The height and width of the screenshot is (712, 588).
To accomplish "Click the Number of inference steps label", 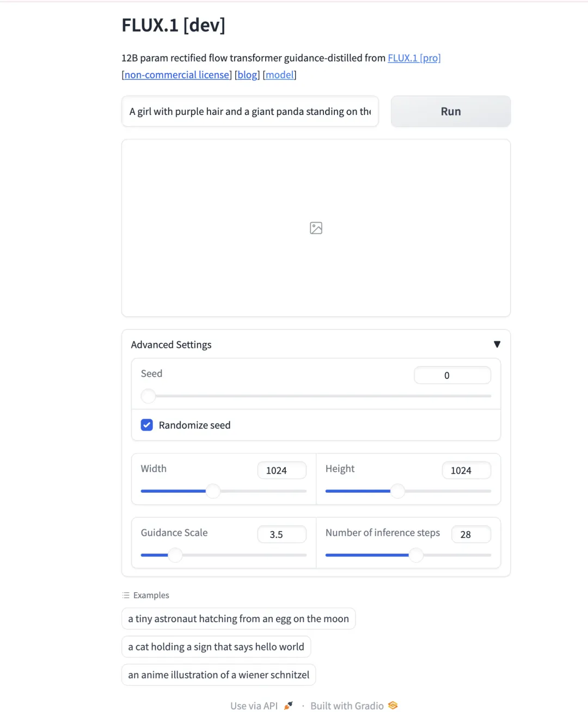I will click(x=383, y=533).
